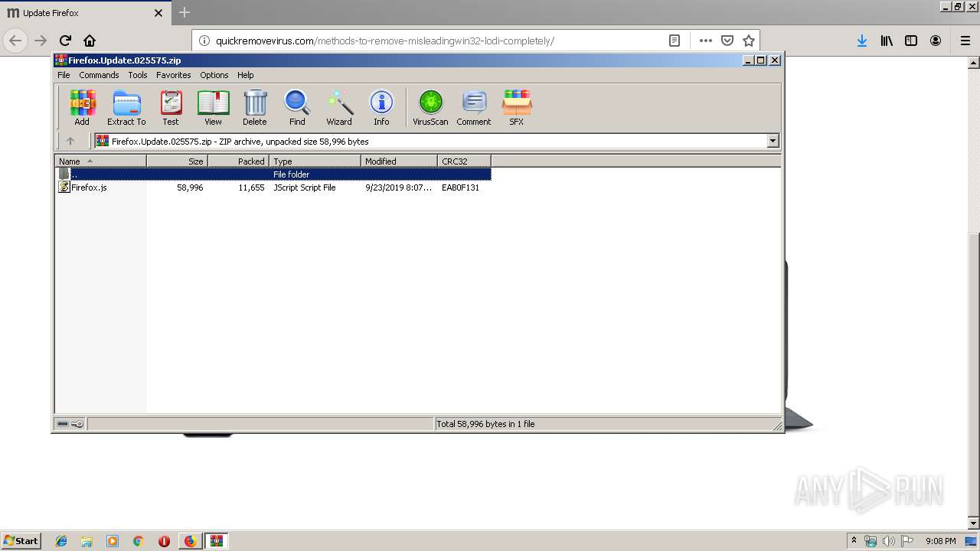Image resolution: width=980 pixels, height=551 pixels.
Task: Click the Add archive toolbar icon
Action: click(82, 107)
